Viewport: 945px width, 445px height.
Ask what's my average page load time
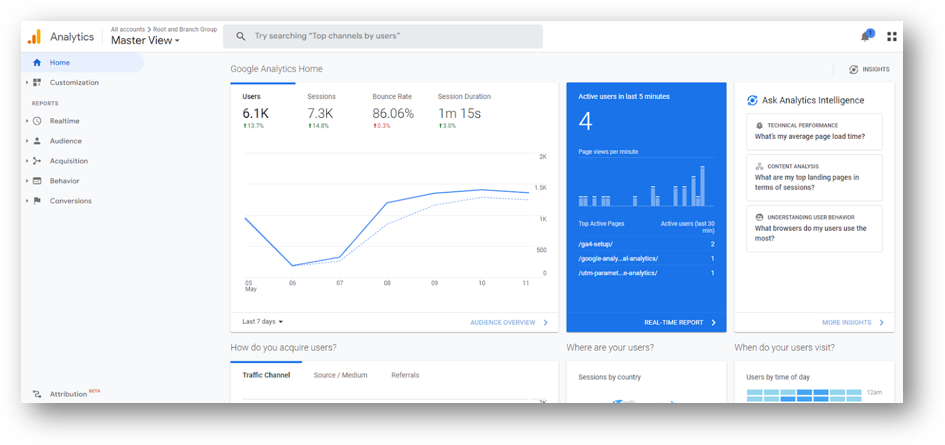pyautogui.click(x=814, y=131)
